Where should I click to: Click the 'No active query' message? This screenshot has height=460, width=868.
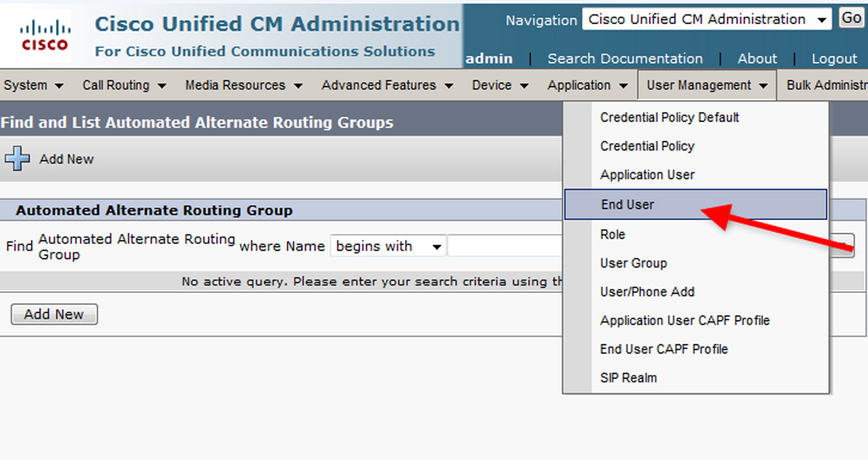(372, 281)
